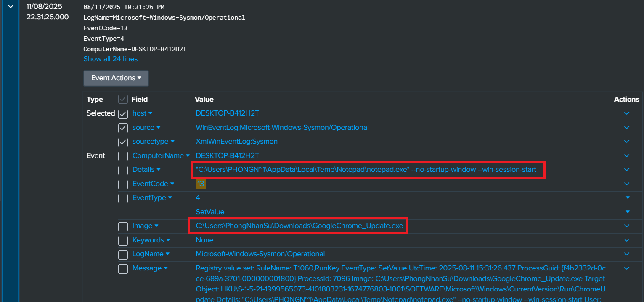The height and width of the screenshot is (302, 644).
Task: Open actions chevron for source row
Action: (x=627, y=128)
